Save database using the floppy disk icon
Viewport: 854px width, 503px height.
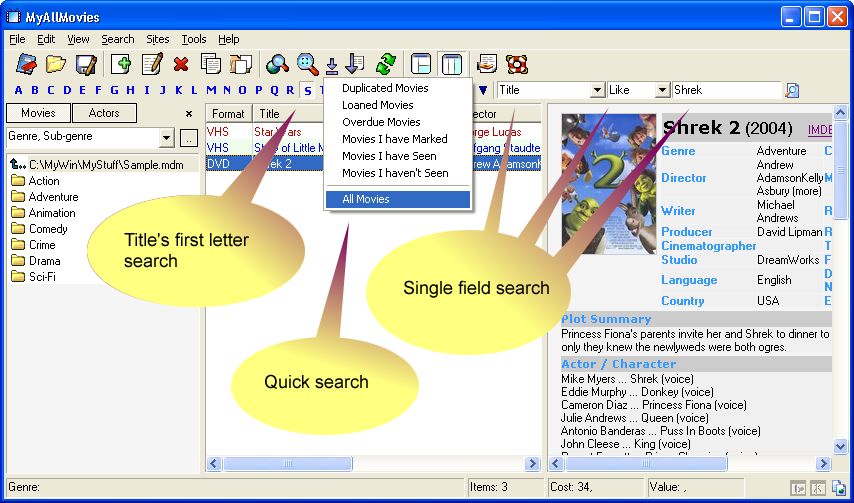(86, 64)
